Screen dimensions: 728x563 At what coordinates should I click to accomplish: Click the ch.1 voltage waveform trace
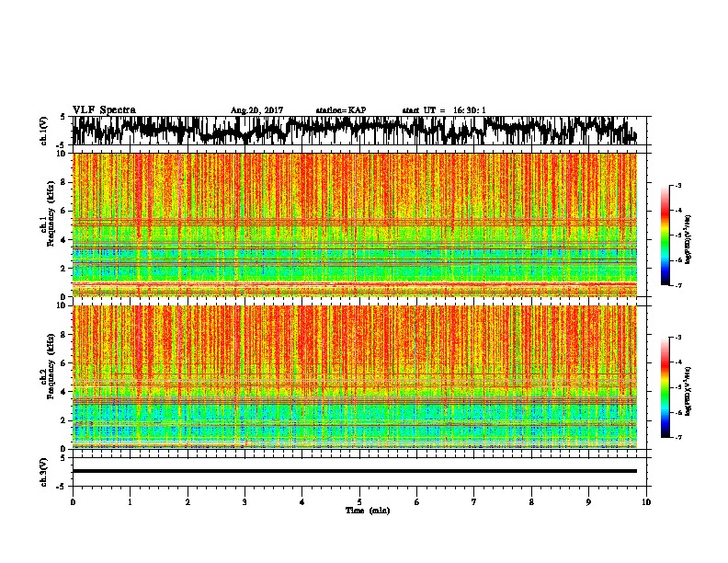[355, 130]
